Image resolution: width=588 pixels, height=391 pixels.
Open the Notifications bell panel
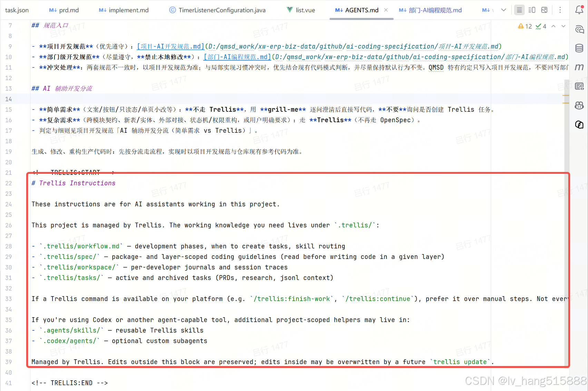click(579, 10)
